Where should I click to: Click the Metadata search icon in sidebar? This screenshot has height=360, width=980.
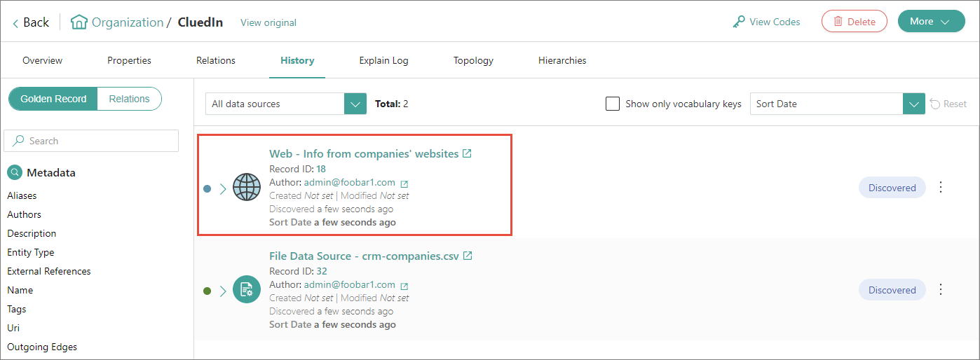[x=14, y=173]
